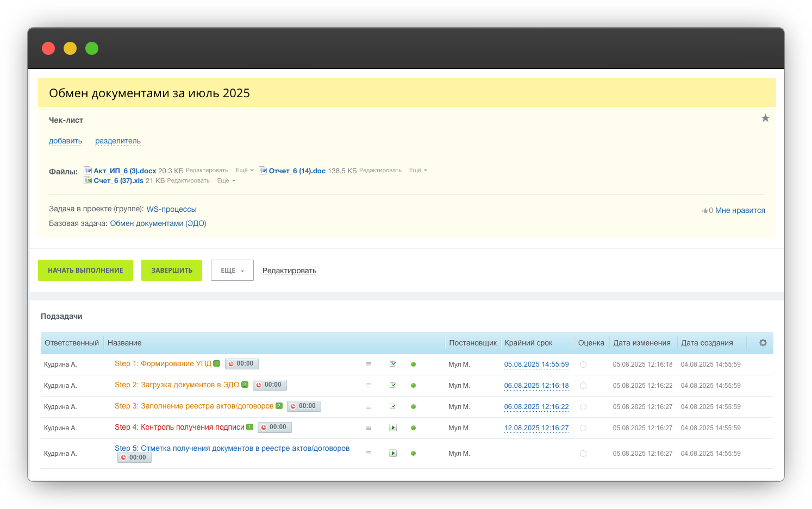The width and height of the screenshot is (812, 509).
Task: Open base task Обмен документами (ЭДО)
Action: tap(158, 223)
